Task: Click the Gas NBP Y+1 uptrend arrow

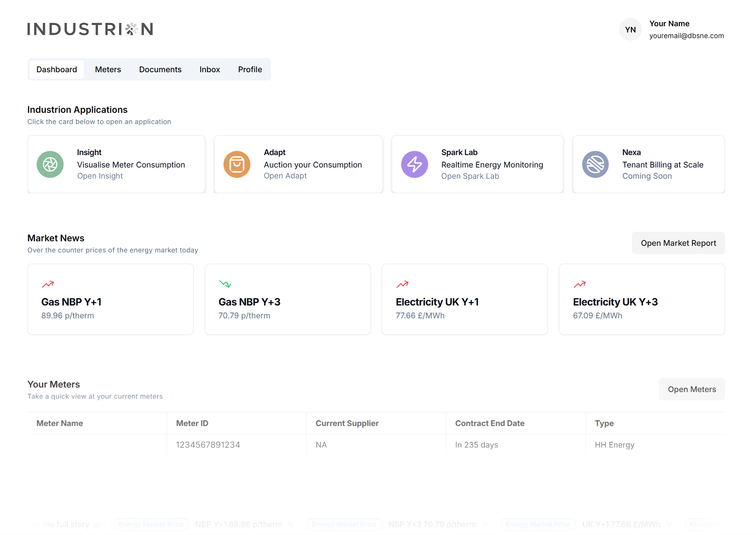Action: coord(48,284)
